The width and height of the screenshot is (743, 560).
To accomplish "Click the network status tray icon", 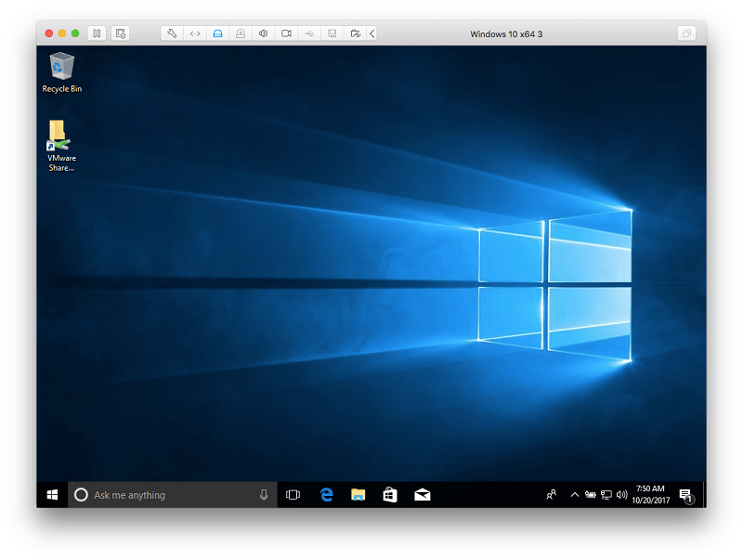I will [x=606, y=495].
